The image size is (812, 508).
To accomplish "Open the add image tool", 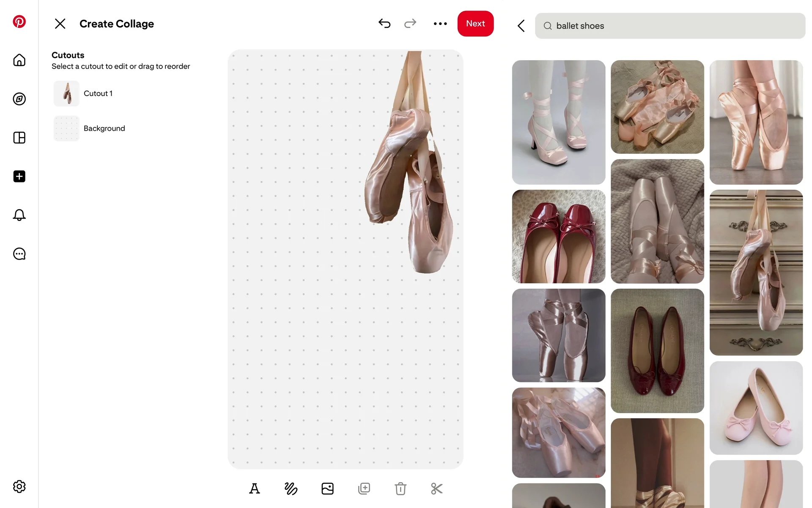I will coord(327,489).
